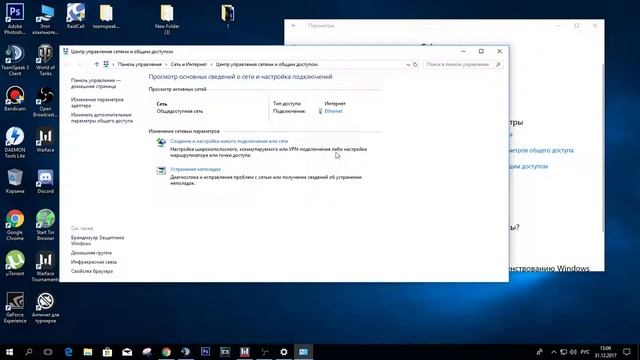Open Adobe Photoshop desktop shortcut

pos(15,19)
